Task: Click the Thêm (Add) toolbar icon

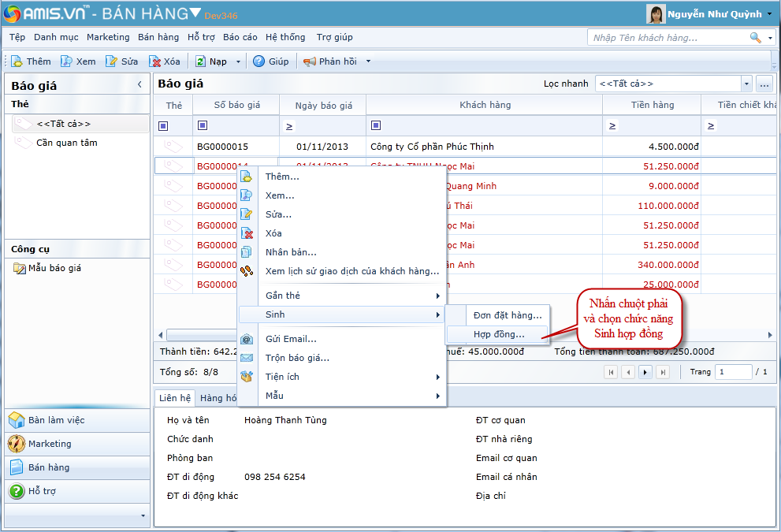Action: coord(17,61)
